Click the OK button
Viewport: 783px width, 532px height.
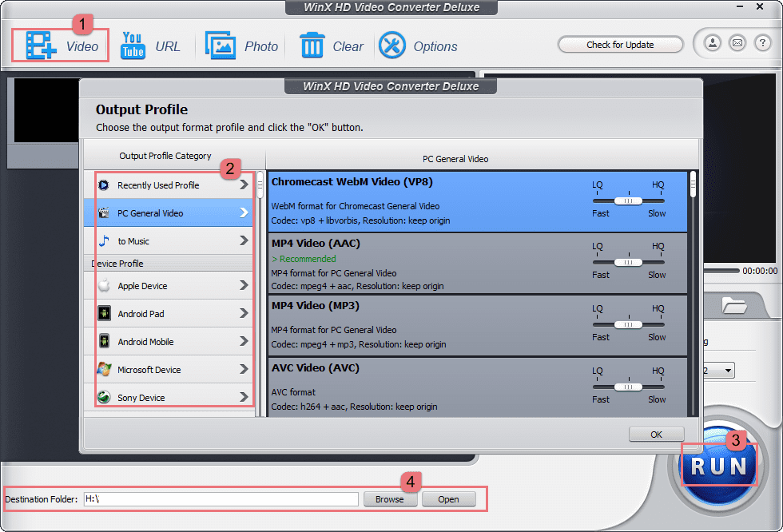tap(656, 434)
